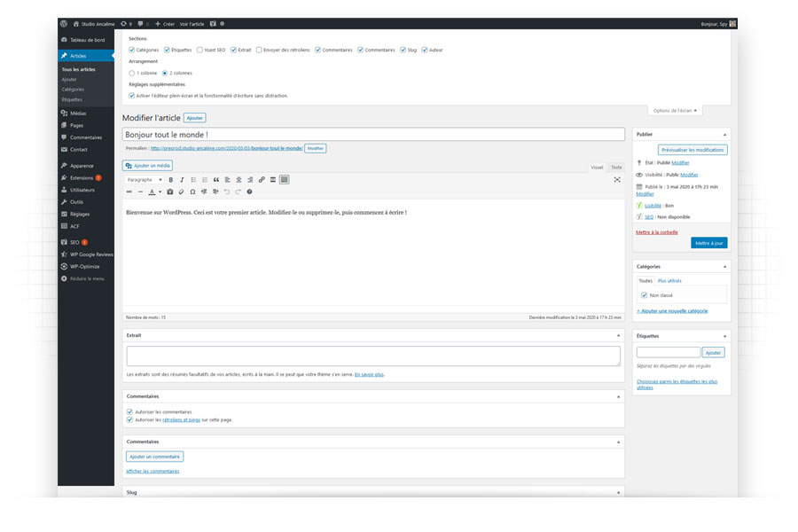The image size is (798, 532).
Task: Collapse the Catégories box
Action: pos(724,267)
